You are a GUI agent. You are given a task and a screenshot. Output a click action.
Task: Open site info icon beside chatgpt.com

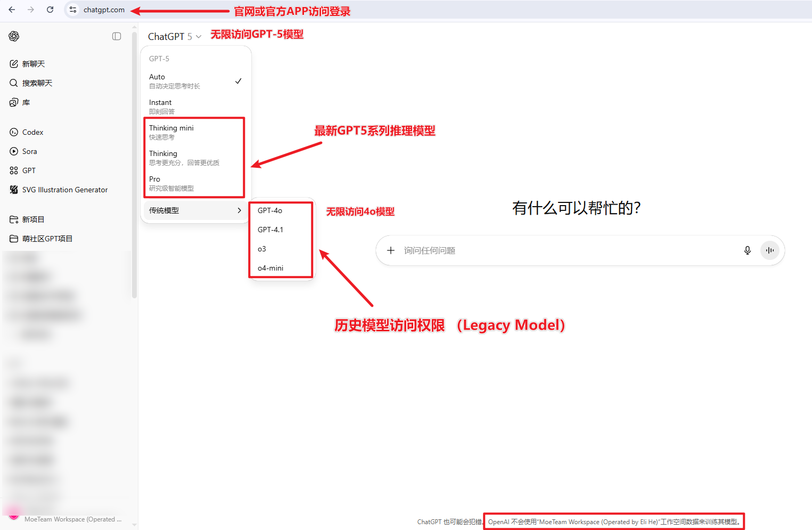pyautogui.click(x=73, y=10)
